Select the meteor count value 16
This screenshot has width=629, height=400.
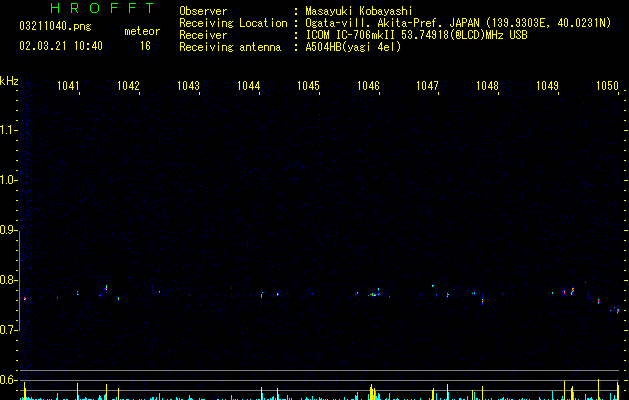tap(145, 46)
